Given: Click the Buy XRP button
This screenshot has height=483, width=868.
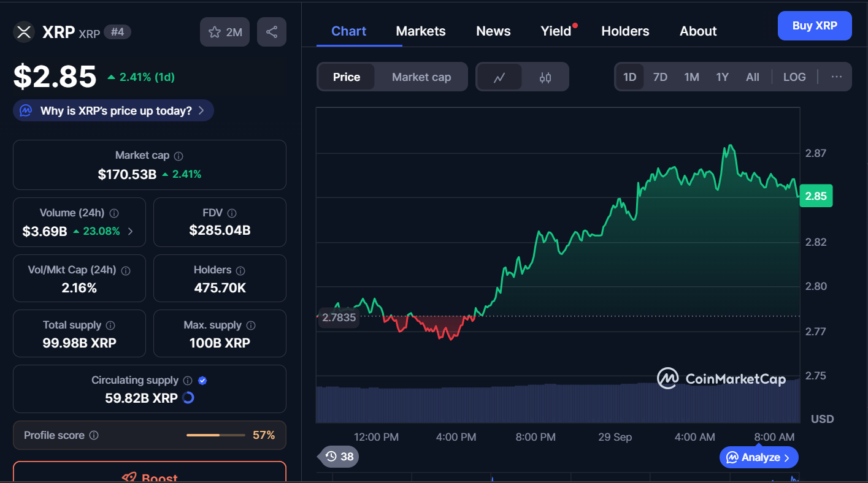Looking at the screenshot, I should point(815,26).
